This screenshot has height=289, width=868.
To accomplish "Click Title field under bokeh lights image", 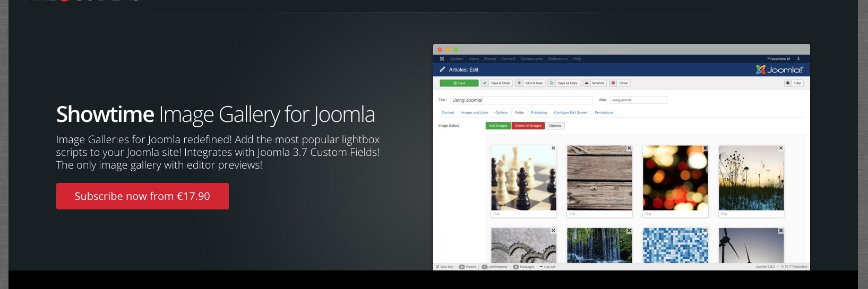I will 675,214.
